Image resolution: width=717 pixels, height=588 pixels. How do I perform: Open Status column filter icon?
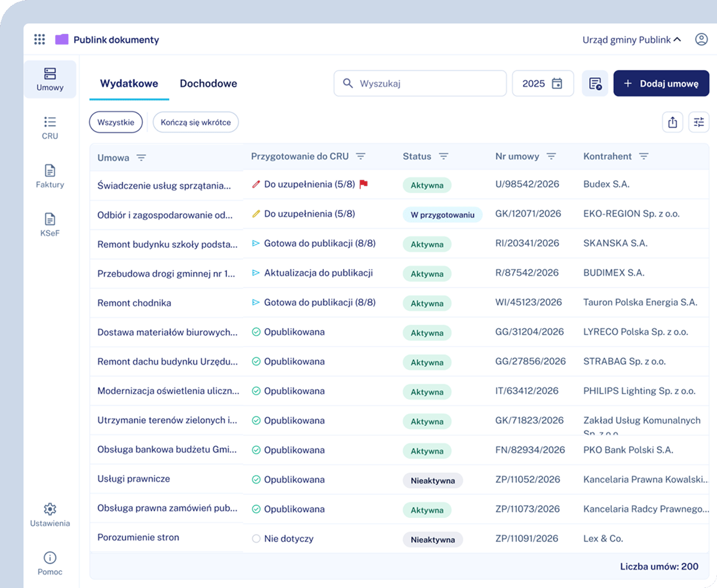point(443,157)
